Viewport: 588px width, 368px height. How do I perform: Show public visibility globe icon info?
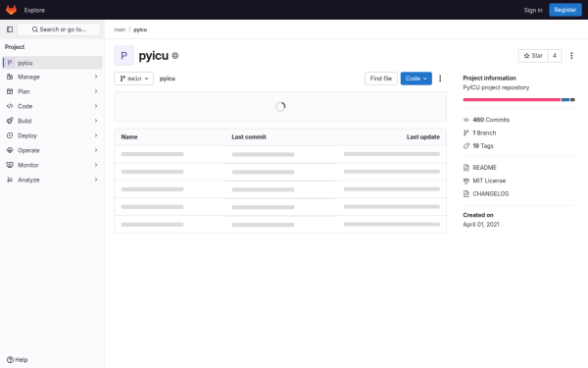(x=175, y=56)
